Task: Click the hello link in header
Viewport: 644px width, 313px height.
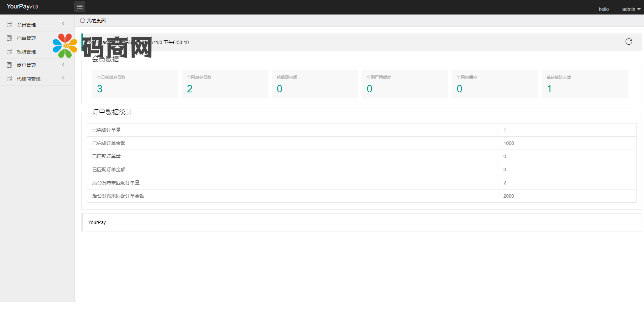Action: 603,9
